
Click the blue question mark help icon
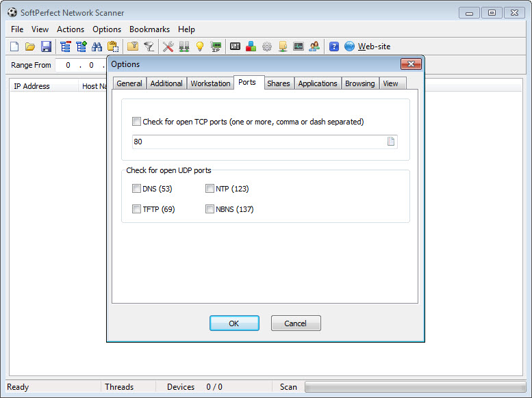click(x=334, y=47)
